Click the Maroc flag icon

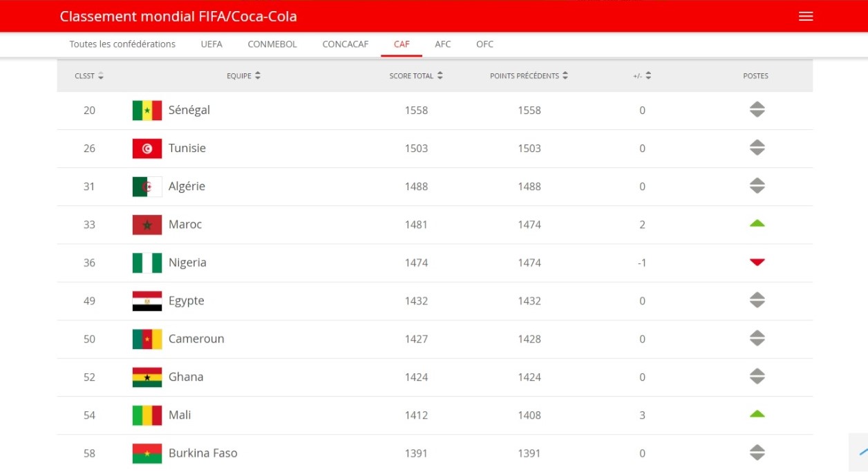pyautogui.click(x=147, y=225)
